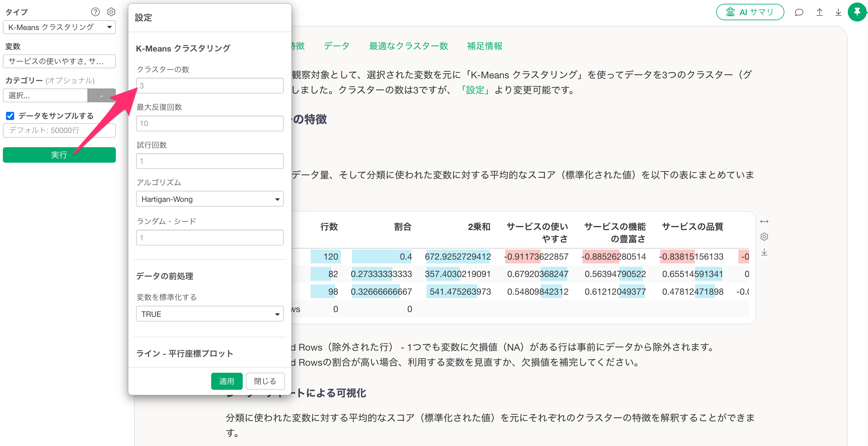Open 変数を標準化する TRUE dropdown

coord(210,314)
